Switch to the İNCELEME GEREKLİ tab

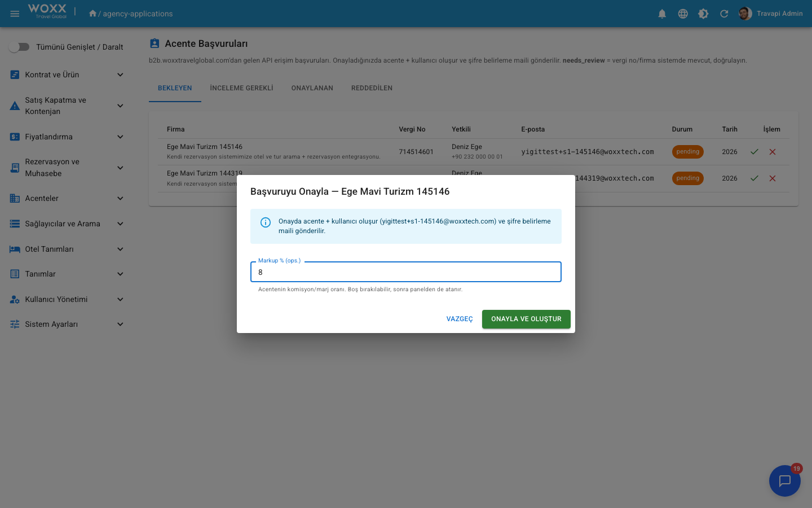241,88
